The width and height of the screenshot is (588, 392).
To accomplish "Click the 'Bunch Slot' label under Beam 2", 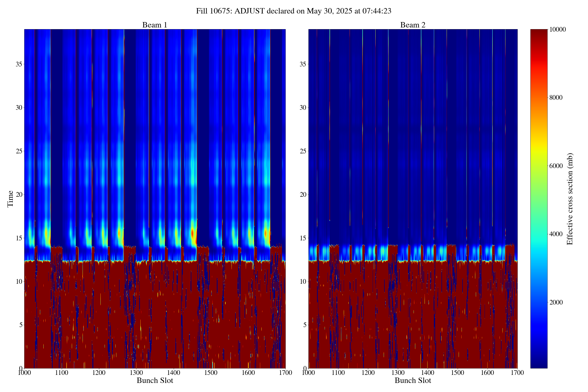I will [413, 380].
